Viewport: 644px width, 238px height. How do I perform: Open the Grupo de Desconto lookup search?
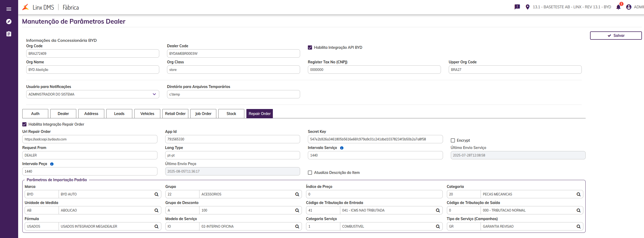297,210
